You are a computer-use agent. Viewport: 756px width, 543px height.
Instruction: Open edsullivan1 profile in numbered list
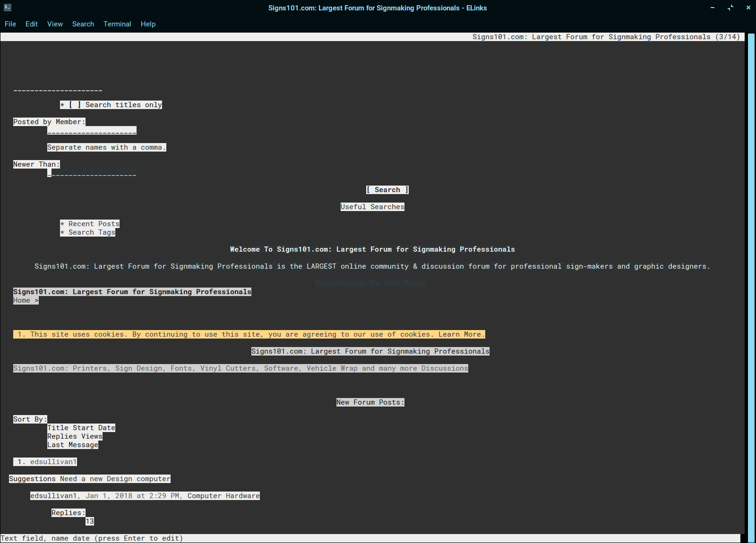click(x=53, y=462)
